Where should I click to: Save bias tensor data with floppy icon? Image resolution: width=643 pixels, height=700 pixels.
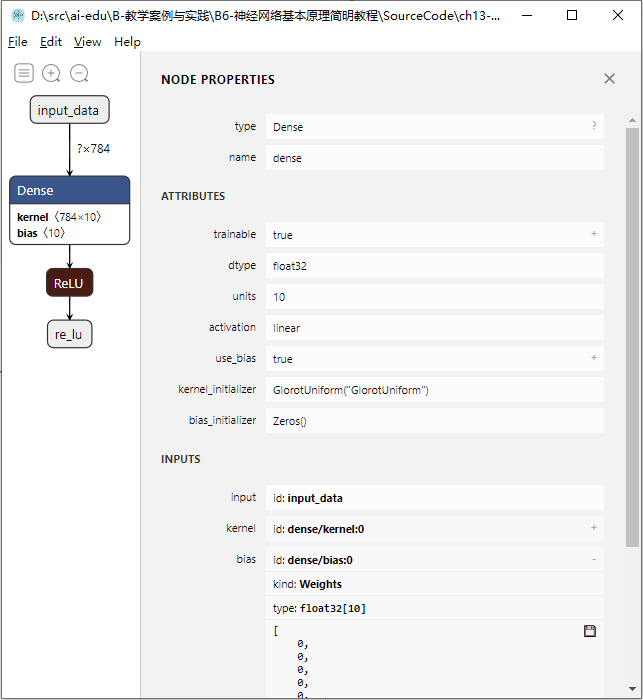click(590, 631)
